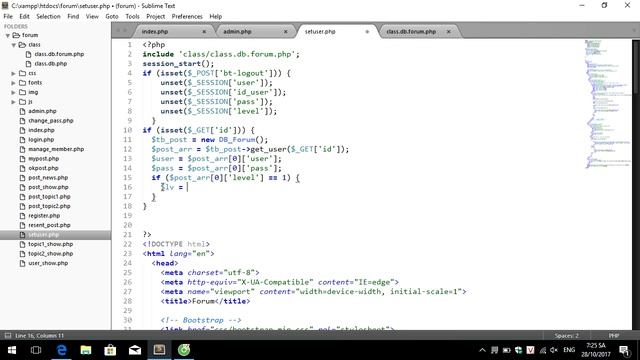Change indentation via Spaces: 2
The height and width of the screenshot is (360, 640).
pos(567,336)
